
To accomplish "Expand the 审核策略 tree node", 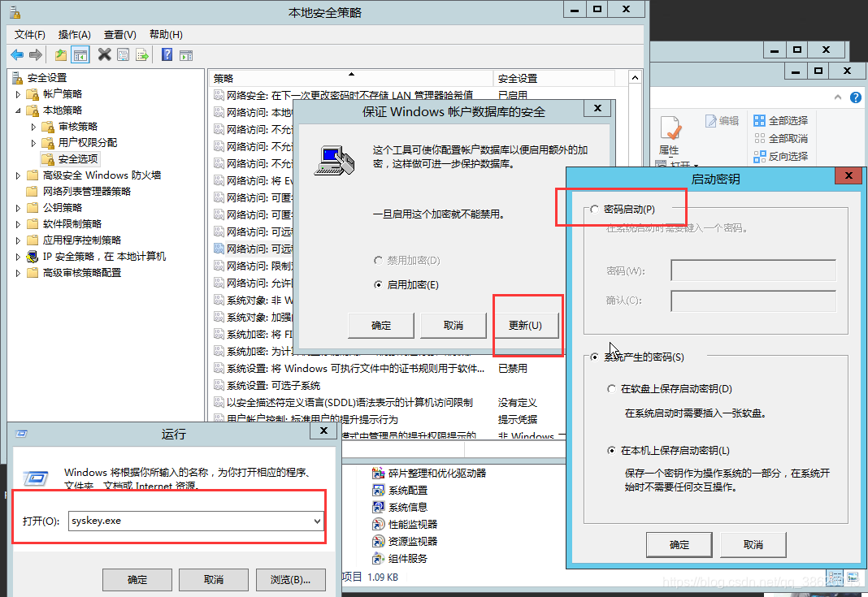I will [33, 127].
